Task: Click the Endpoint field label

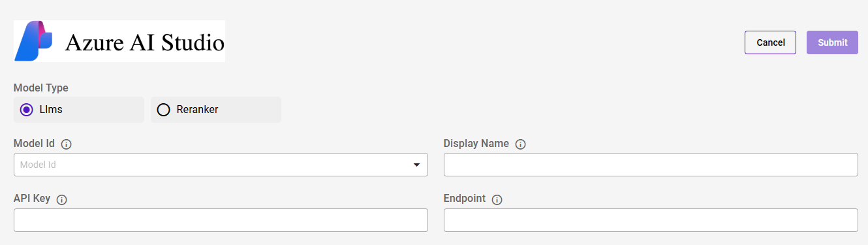Action: pos(465,199)
